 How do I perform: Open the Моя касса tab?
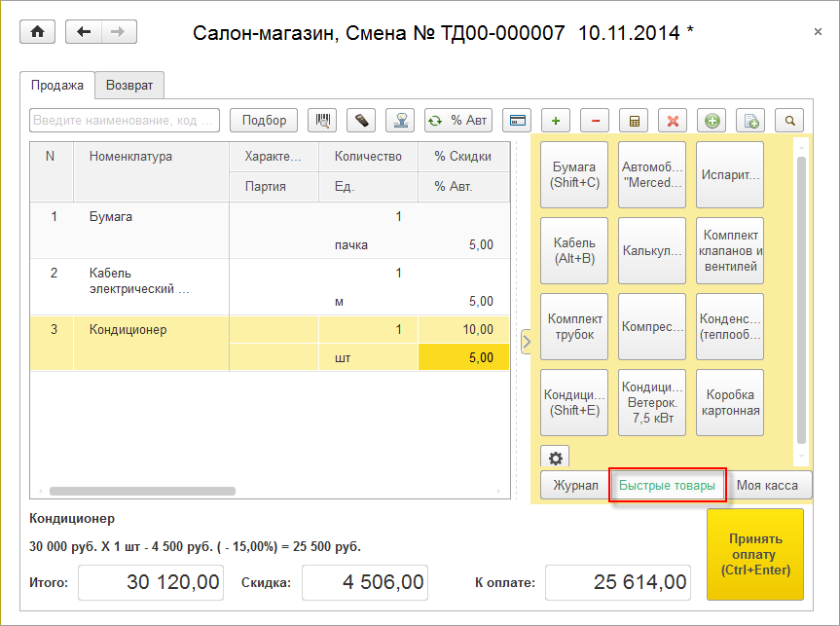click(767, 485)
